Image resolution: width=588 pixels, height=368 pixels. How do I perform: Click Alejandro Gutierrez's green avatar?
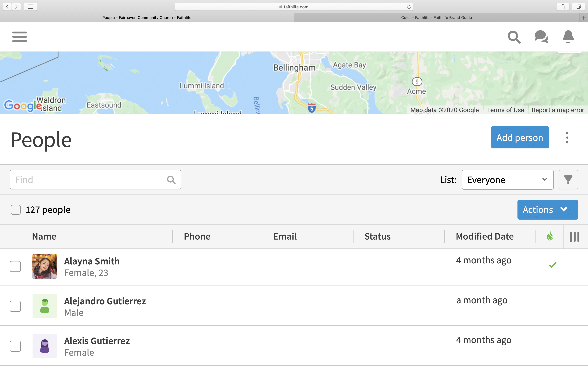(45, 306)
